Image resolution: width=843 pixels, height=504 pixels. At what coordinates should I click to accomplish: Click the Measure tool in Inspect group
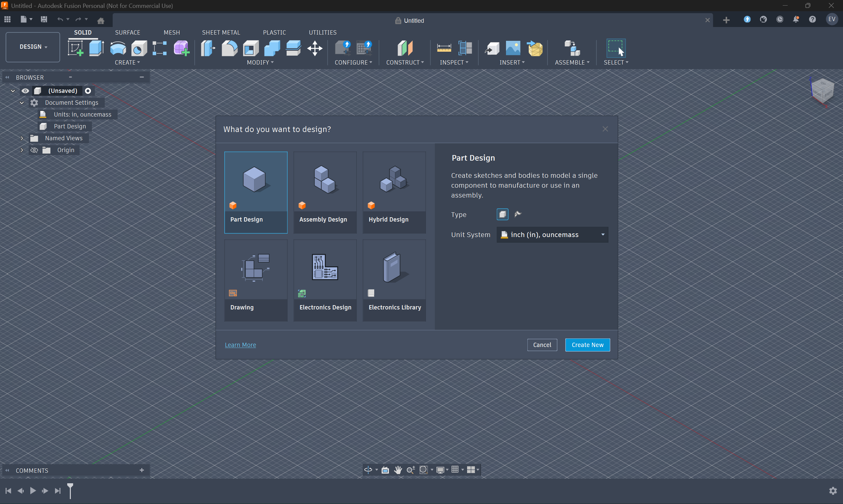tap(444, 48)
